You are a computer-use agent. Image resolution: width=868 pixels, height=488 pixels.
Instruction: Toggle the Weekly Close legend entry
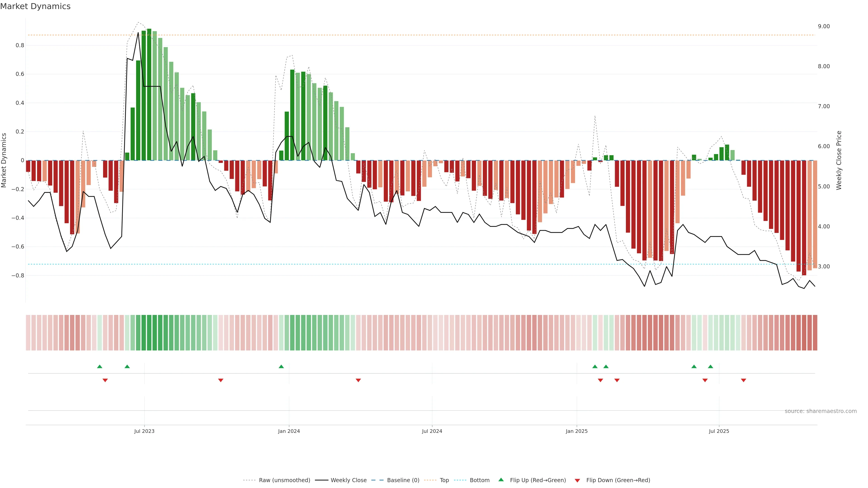[348, 480]
